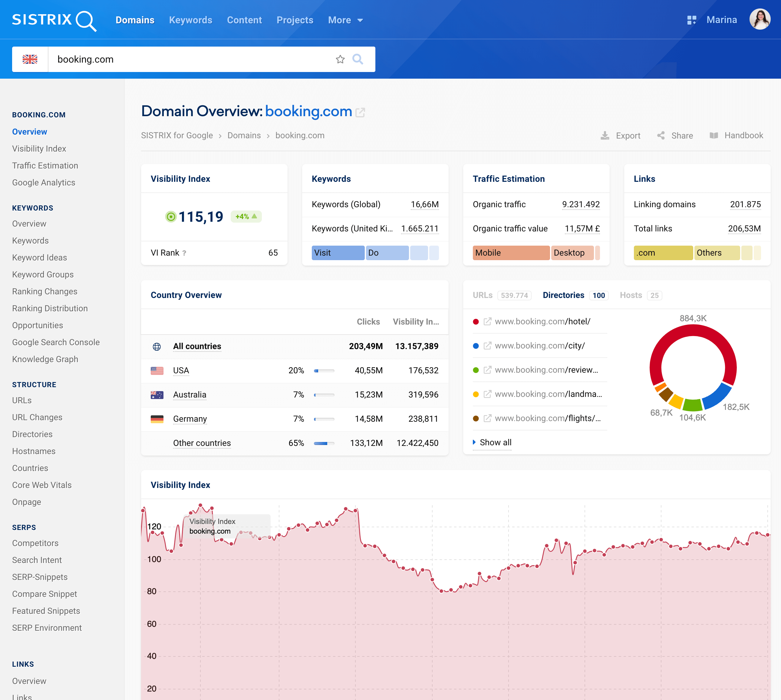
Task: Open the Content top navigation item
Action: 244,20
